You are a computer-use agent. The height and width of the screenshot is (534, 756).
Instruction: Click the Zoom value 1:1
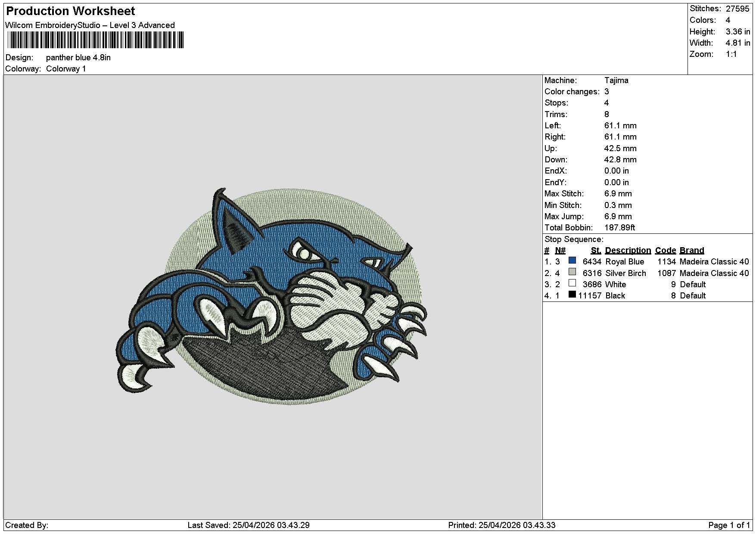[x=731, y=54]
